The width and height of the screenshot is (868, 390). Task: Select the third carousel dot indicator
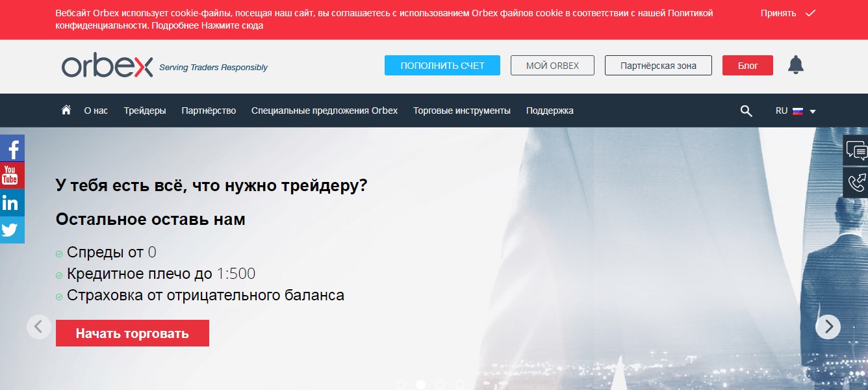point(440,385)
